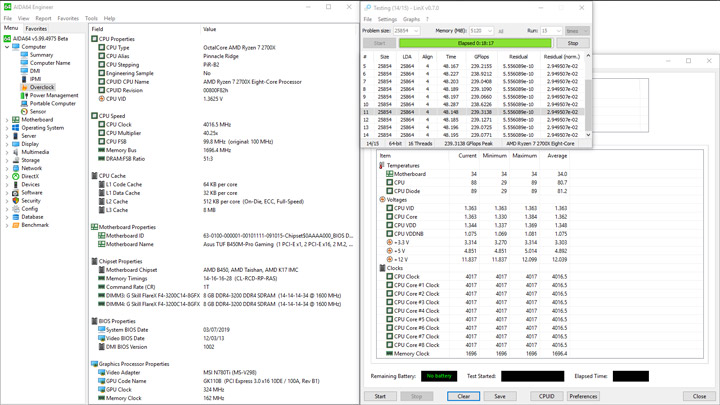Click the Power Management icon
720x405 pixels.
[24, 96]
